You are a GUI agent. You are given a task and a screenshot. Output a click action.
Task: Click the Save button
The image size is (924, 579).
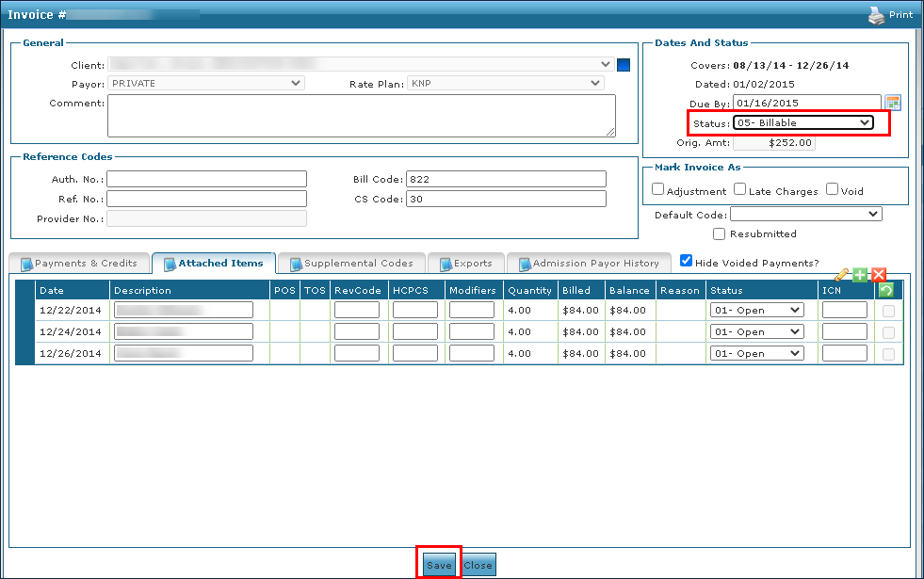click(439, 565)
